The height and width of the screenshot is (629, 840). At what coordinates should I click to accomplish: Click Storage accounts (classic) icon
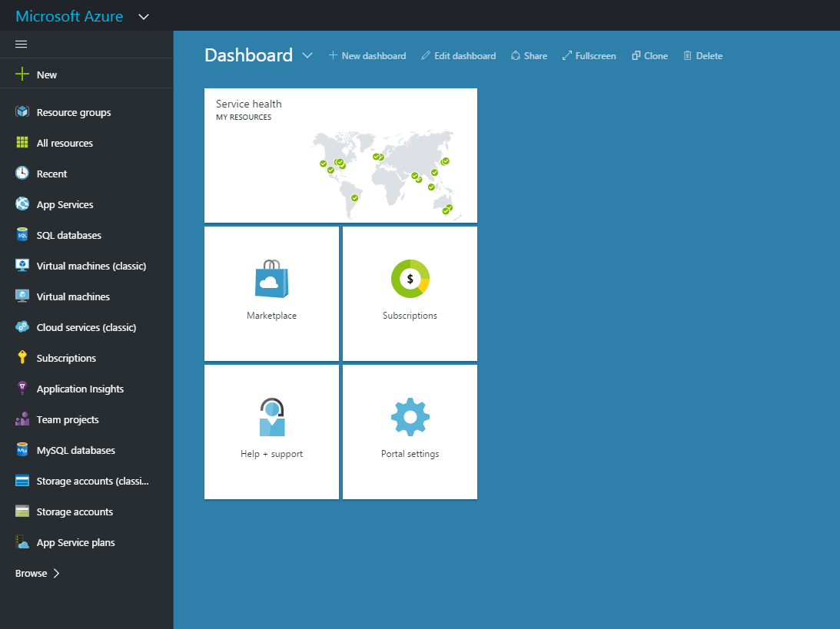pyautogui.click(x=22, y=481)
